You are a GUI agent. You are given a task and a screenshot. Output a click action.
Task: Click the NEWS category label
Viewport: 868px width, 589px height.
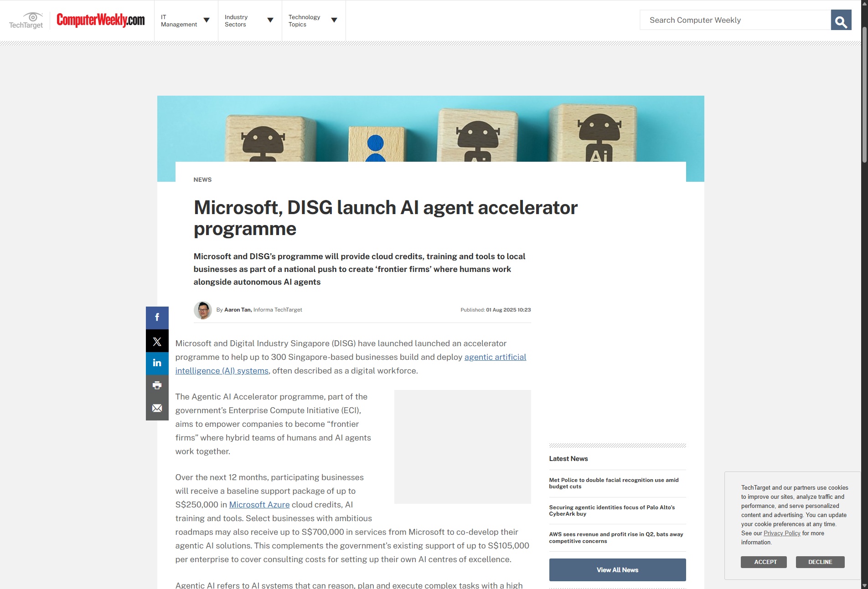coord(202,179)
